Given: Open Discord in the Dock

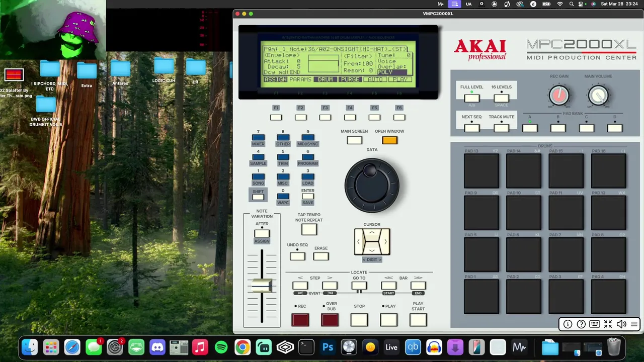Looking at the screenshot, I should point(157,347).
